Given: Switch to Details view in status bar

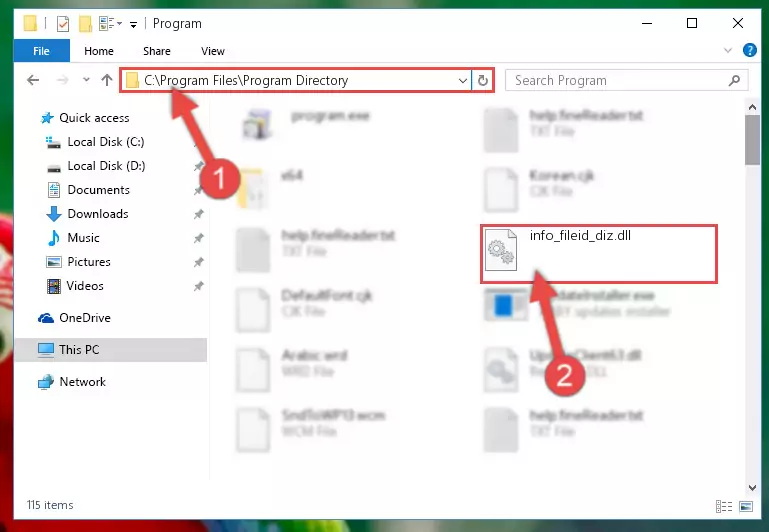Looking at the screenshot, I should click(724, 506).
